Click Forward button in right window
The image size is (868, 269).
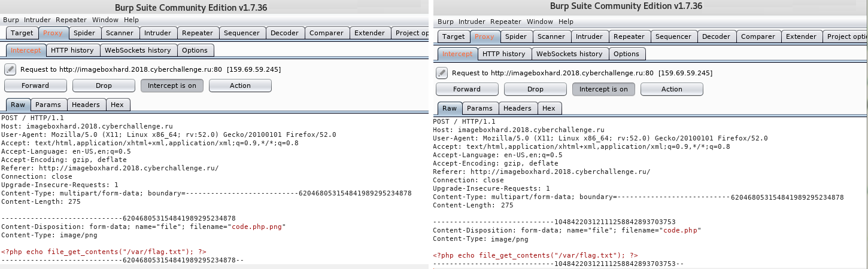pos(467,89)
